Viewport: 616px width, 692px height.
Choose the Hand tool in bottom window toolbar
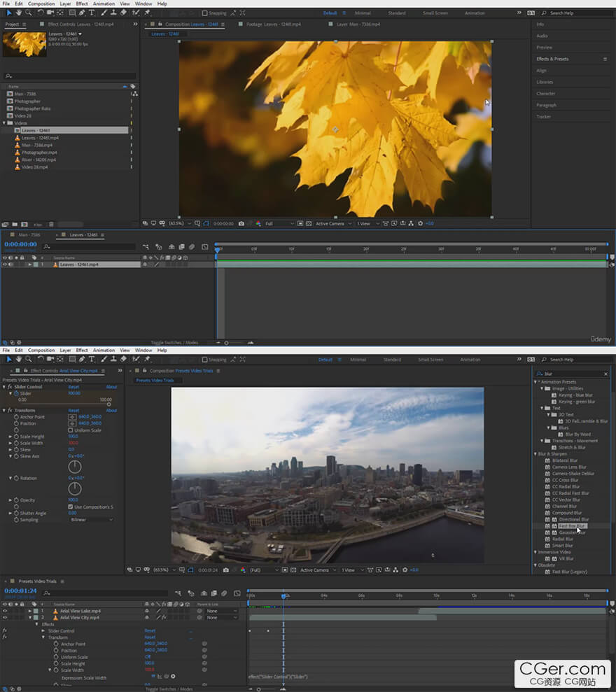tap(18, 359)
